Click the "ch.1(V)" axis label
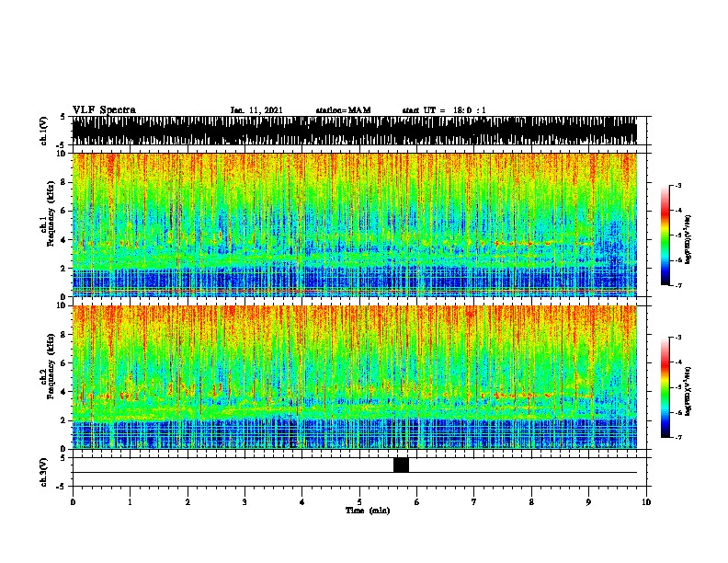This screenshot has height=563, width=728. point(43,131)
